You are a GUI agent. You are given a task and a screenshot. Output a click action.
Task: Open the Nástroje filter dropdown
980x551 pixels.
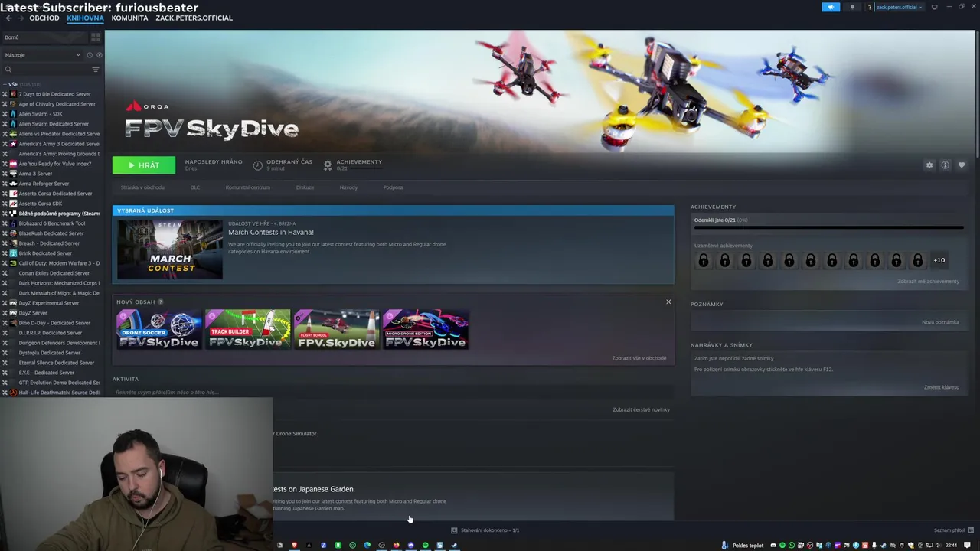42,55
